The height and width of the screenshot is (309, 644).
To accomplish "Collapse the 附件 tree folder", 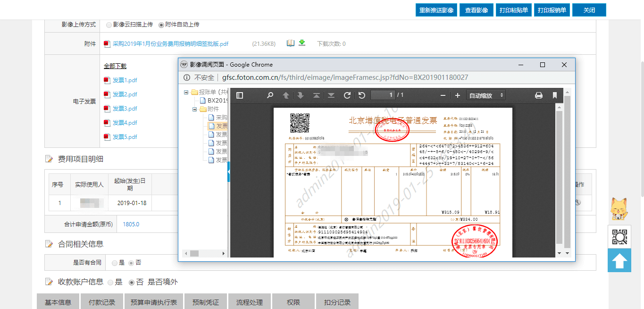I will pyautogui.click(x=195, y=109).
